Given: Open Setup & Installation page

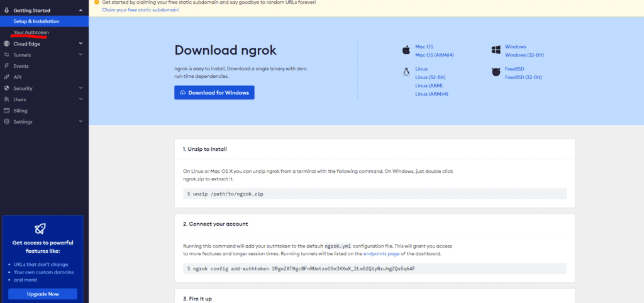Looking at the screenshot, I should click(45, 21).
